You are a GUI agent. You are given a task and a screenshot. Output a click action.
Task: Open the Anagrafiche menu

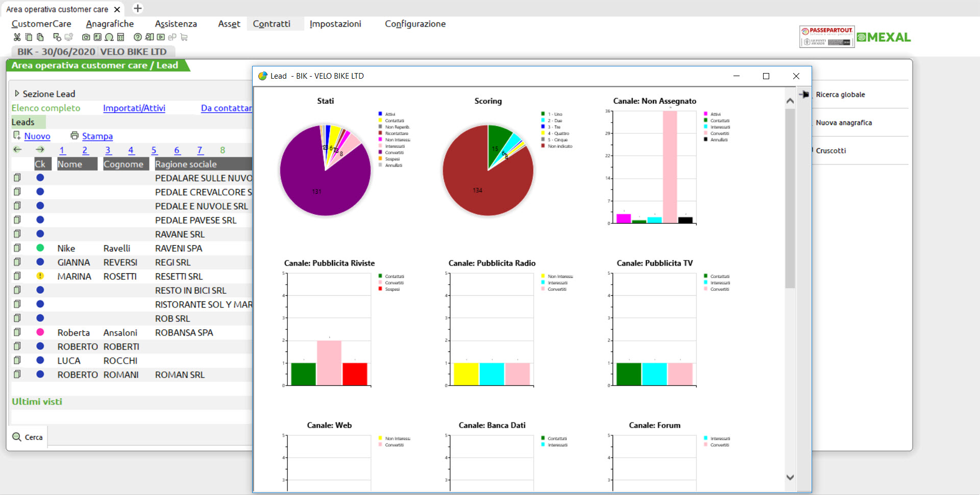pyautogui.click(x=110, y=24)
